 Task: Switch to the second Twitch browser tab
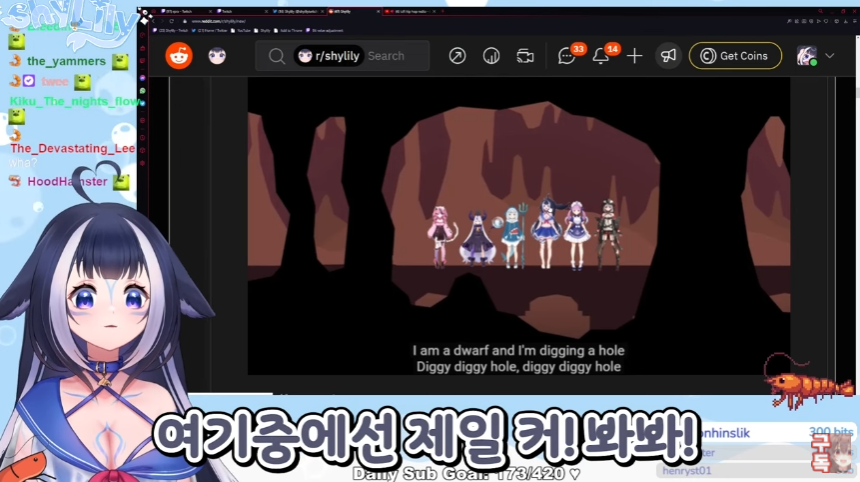coord(240,12)
